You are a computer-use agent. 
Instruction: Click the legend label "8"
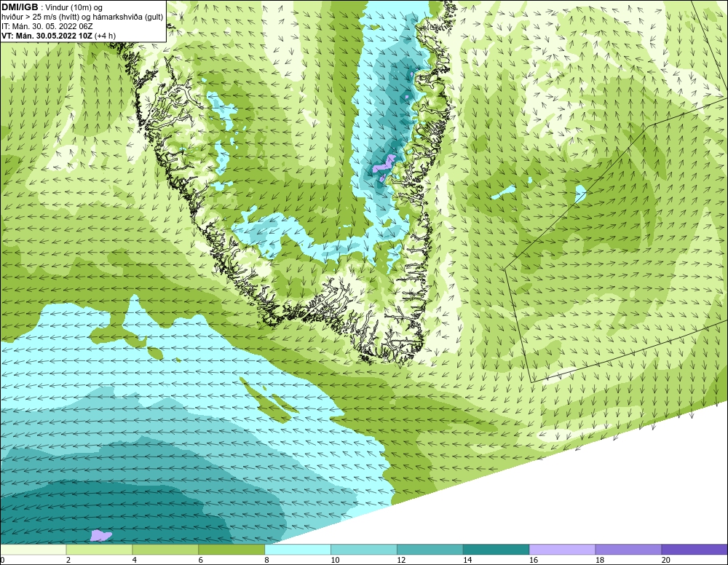[x=267, y=560]
